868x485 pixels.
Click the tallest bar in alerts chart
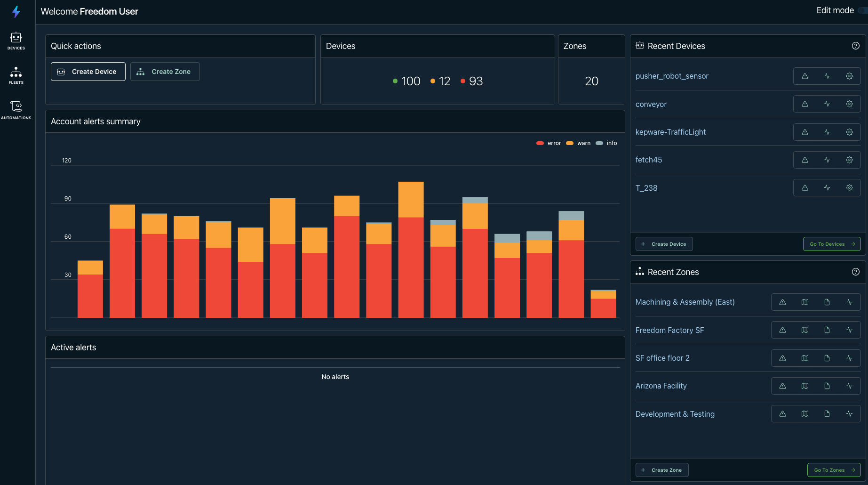pyautogui.click(x=411, y=250)
